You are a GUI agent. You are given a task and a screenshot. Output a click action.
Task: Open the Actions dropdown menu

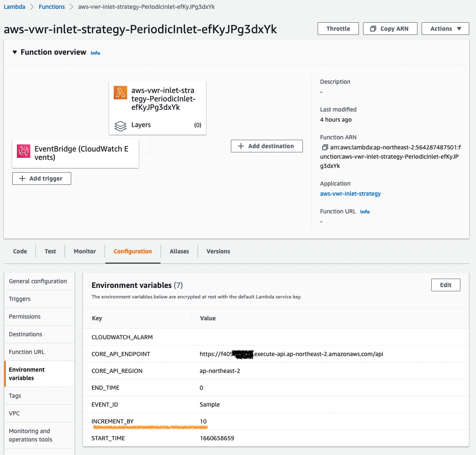click(x=445, y=29)
